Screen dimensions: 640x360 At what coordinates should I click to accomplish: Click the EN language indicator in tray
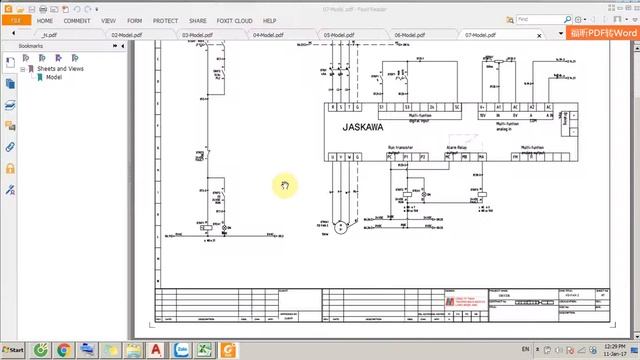(x=525, y=349)
